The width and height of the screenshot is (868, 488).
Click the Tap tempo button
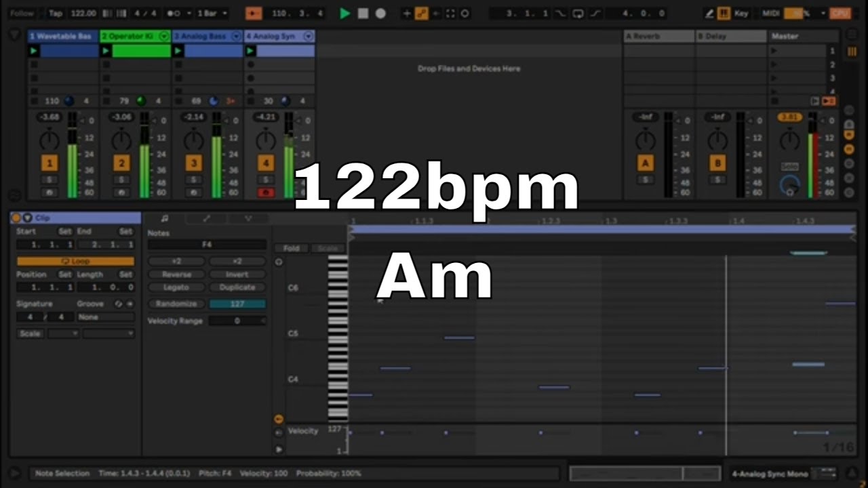tap(56, 14)
